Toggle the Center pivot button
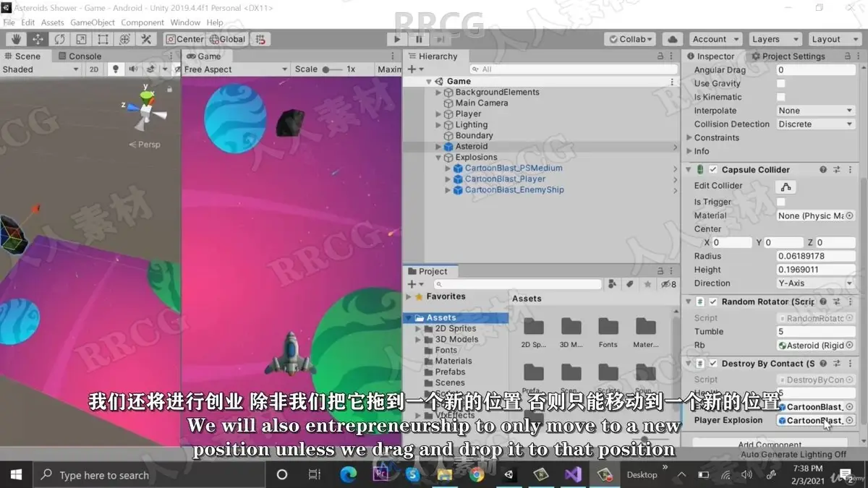Viewport: 868px width, 488px height. coord(185,39)
